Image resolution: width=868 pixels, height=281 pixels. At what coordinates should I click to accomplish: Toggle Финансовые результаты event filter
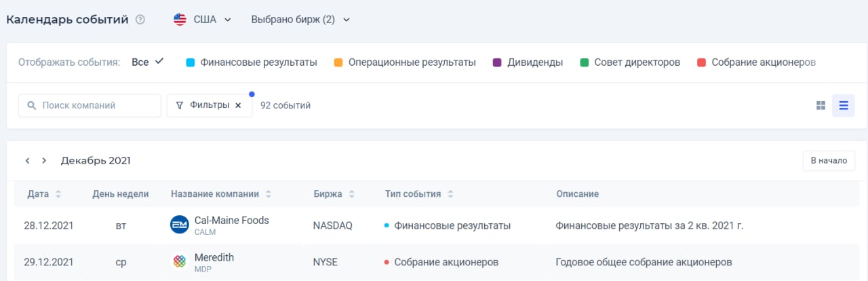(251, 62)
